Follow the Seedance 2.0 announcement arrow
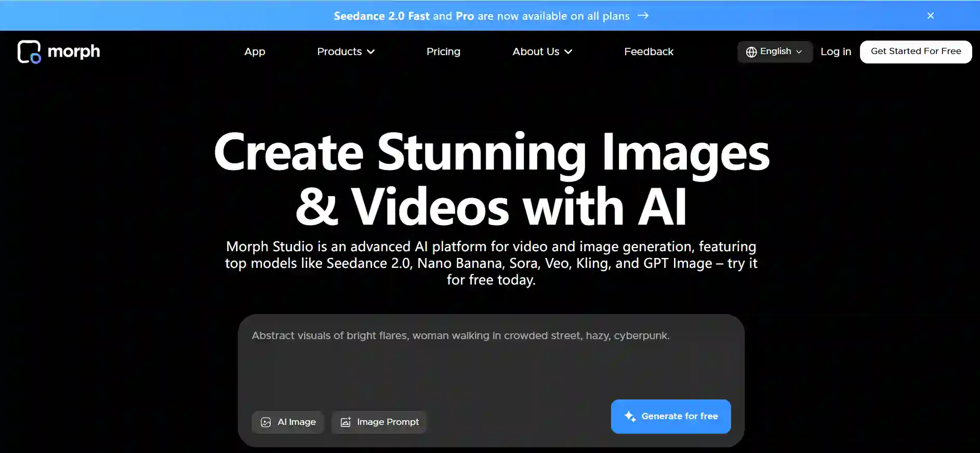Image resolution: width=980 pixels, height=453 pixels. point(643,16)
